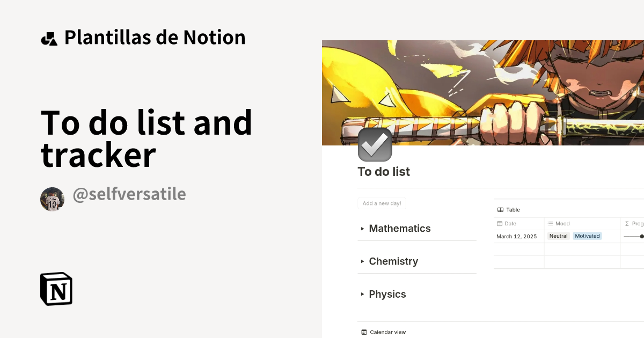Image resolution: width=644 pixels, height=338 pixels.
Task: Expand the Chemistry section
Action: pyautogui.click(x=362, y=261)
